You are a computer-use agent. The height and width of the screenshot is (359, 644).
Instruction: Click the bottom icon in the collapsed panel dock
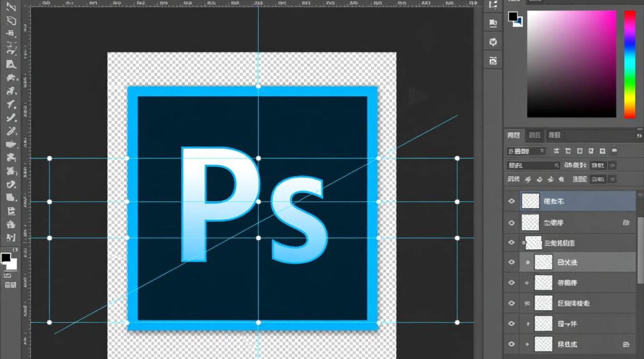click(x=493, y=60)
